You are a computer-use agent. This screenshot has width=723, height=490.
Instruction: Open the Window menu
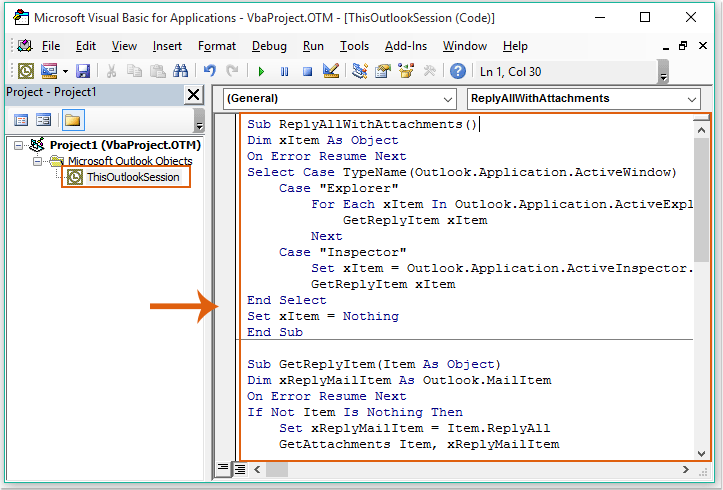pyautogui.click(x=465, y=46)
